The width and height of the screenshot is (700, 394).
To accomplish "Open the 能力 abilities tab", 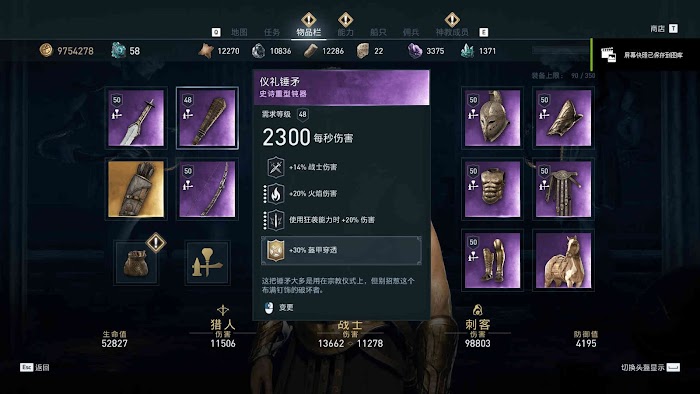I will click(x=346, y=32).
